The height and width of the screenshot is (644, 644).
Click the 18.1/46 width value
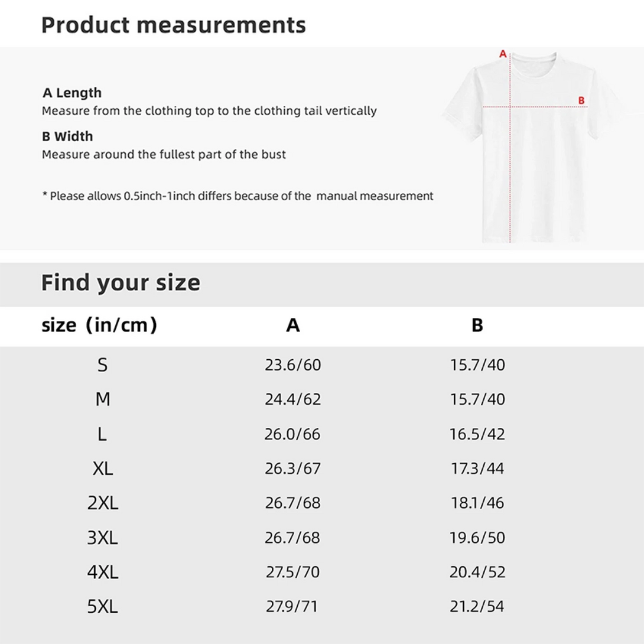(477, 503)
